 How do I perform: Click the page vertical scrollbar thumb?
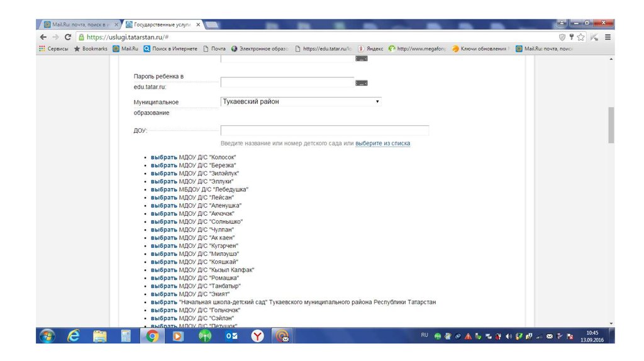pos(610,125)
